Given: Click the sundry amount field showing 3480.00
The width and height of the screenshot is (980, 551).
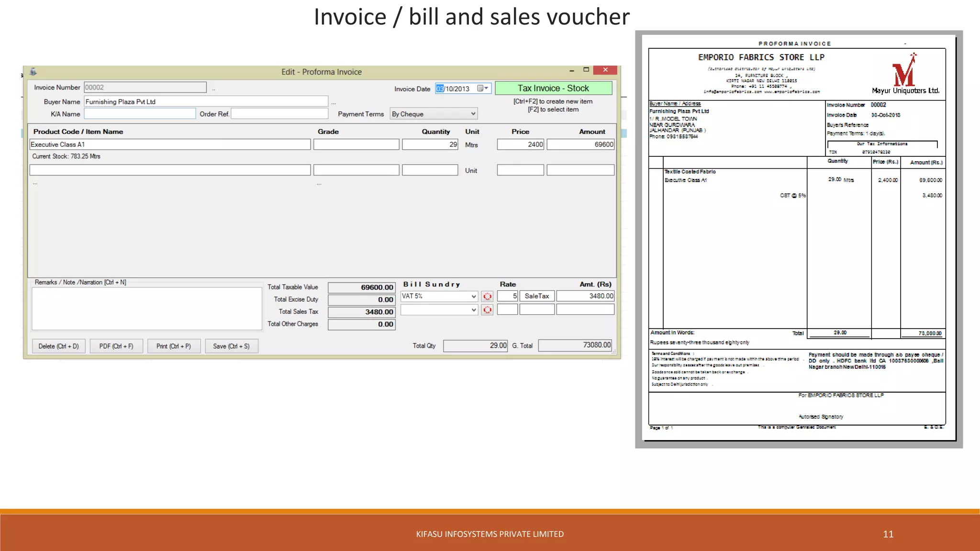Looking at the screenshot, I should [x=585, y=296].
